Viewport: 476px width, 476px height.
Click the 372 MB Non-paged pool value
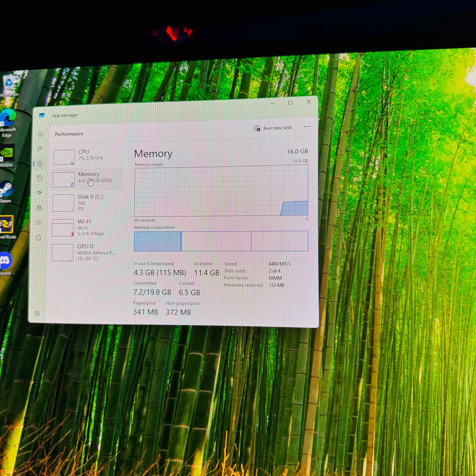coord(178,312)
